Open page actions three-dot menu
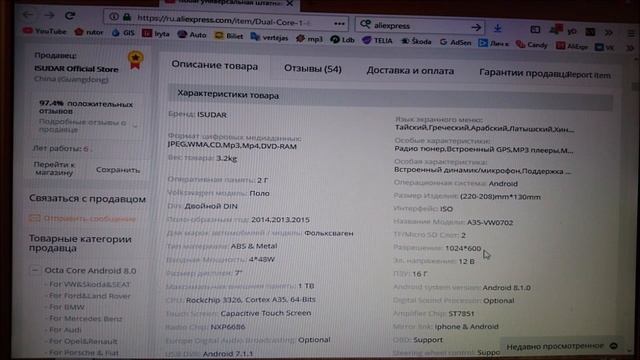640x360 pixels. click(x=339, y=24)
